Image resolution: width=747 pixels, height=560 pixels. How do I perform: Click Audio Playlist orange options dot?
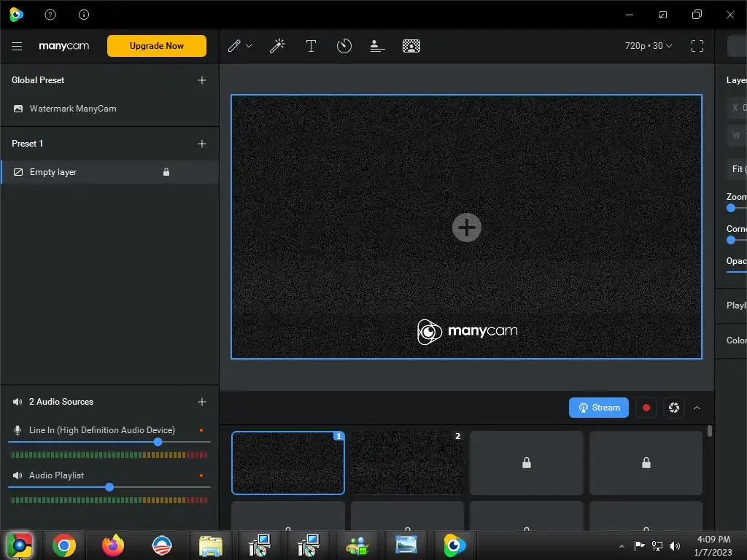pyautogui.click(x=201, y=475)
